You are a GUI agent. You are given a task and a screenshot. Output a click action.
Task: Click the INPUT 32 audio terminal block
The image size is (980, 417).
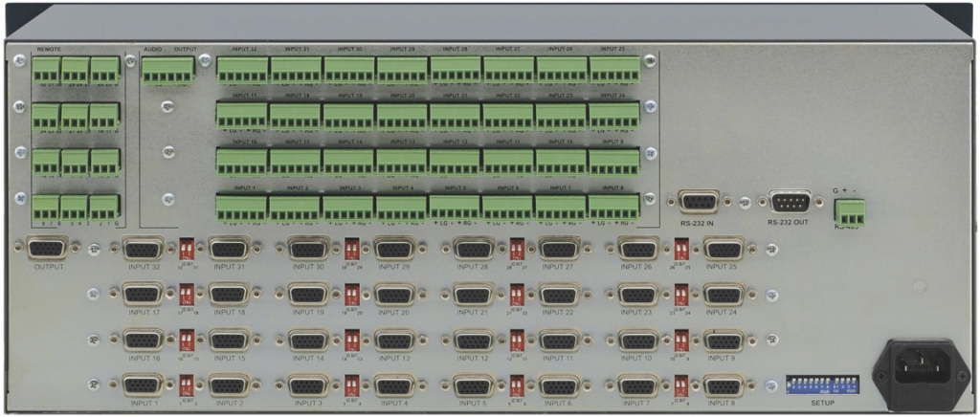(242, 70)
